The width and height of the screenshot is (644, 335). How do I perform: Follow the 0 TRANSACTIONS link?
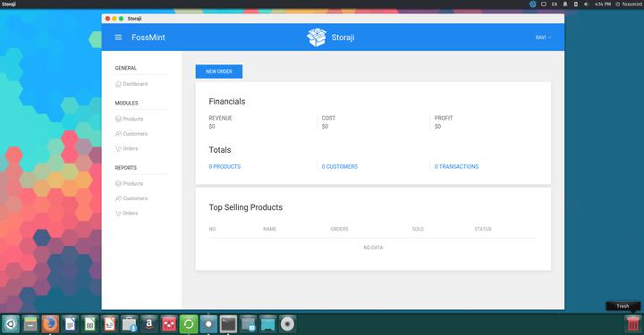457,166
